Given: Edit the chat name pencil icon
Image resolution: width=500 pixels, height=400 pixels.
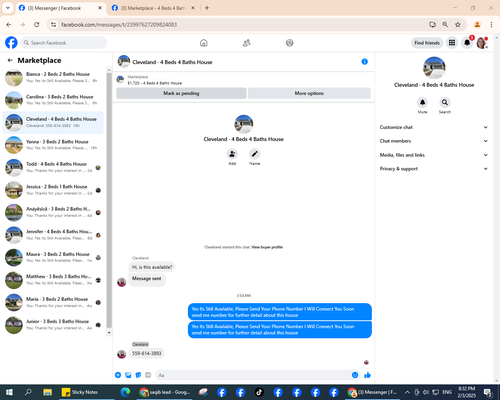Looking at the screenshot, I should pos(255,154).
